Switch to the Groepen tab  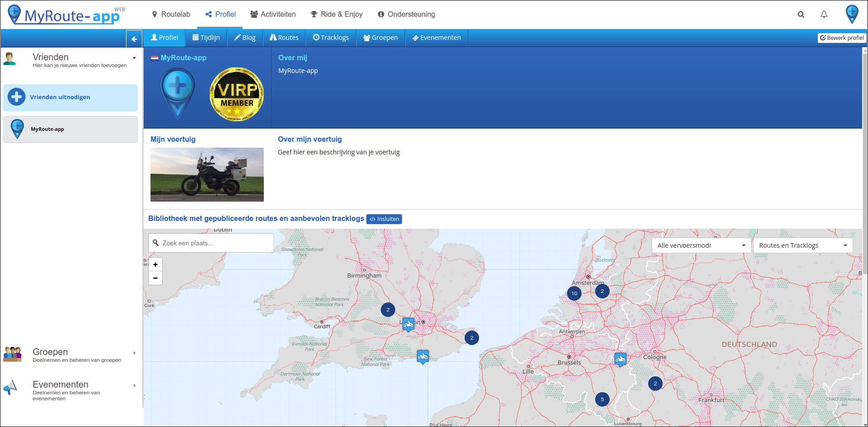[380, 38]
